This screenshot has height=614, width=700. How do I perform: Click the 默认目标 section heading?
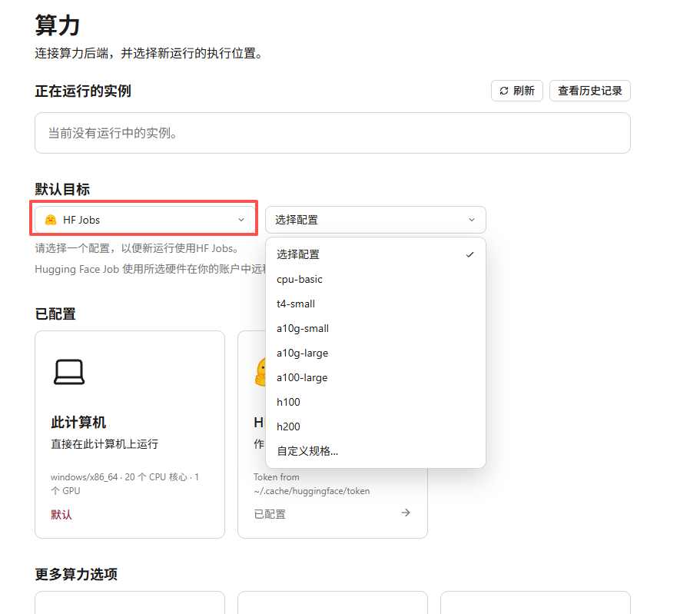click(62, 189)
